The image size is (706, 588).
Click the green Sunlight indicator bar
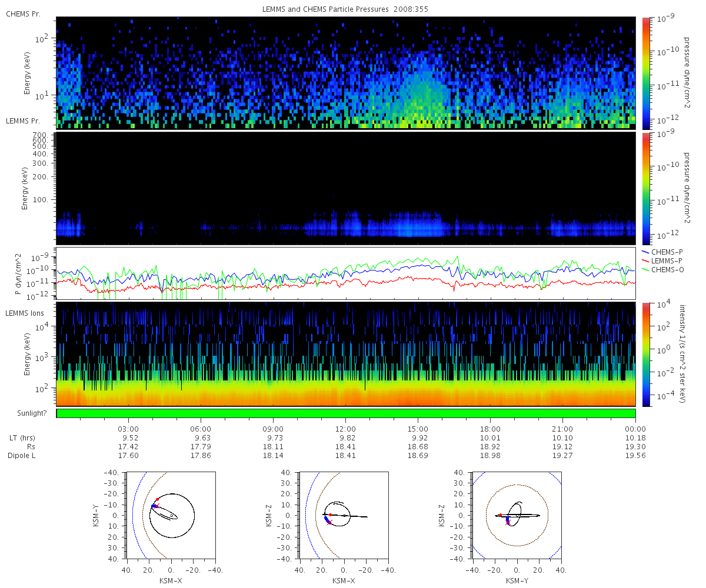pyautogui.click(x=346, y=413)
